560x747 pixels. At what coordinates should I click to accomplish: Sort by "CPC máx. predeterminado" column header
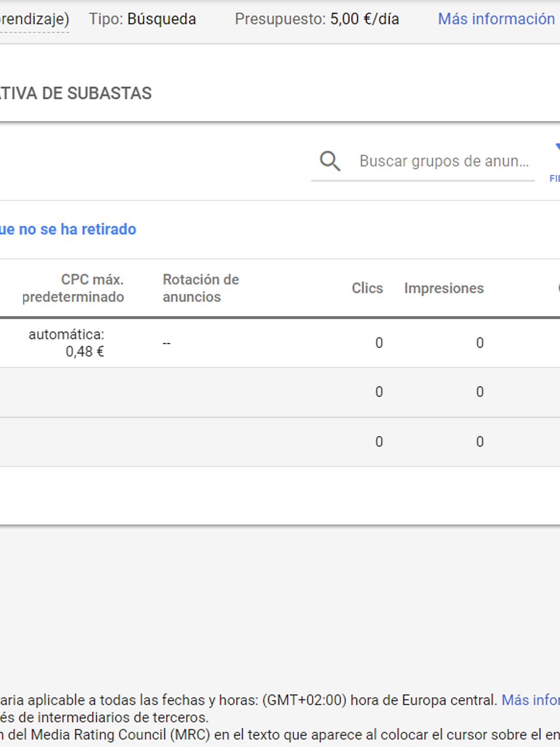pos(73,288)
